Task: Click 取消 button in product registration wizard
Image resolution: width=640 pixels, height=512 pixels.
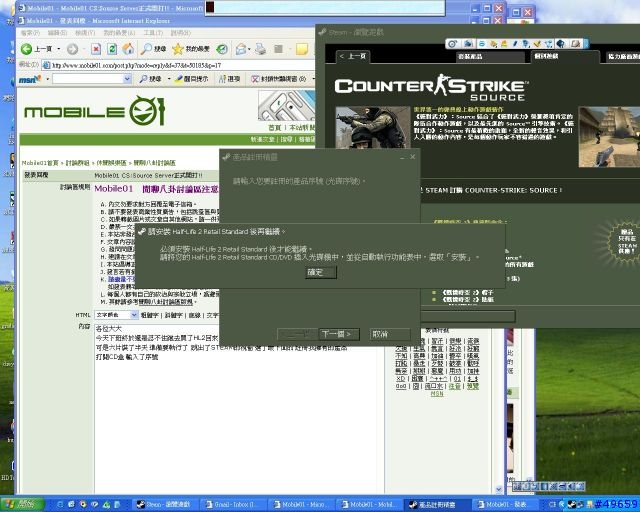Action: tap(390, 334)
